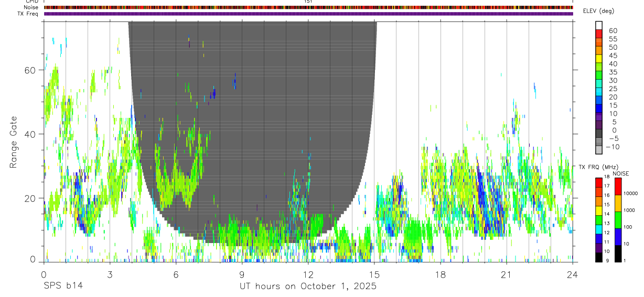Click the white top swatch of ELEV colorbar

pos(599,25)
